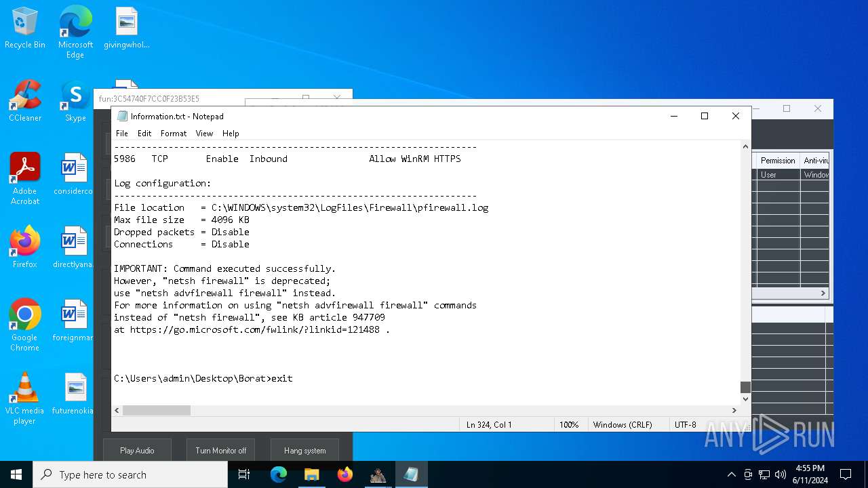Click the User cell in background table
This screenshot has height=488, width=868.
click(778, 174)
